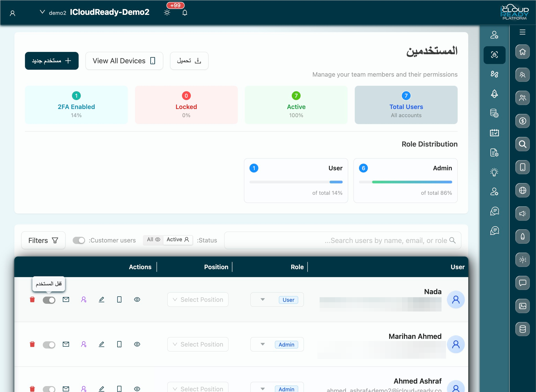Toggle lock switch for Ahmed Ashraf
This screenshot has width=536, height=392.
49,389
